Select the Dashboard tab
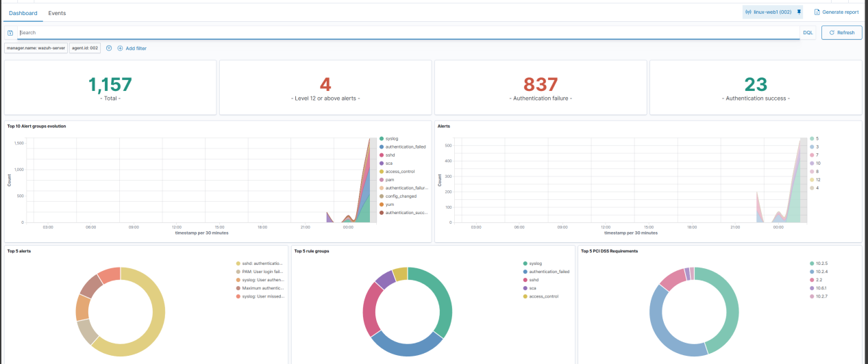The image size is (868, 364). pos(23,13)
